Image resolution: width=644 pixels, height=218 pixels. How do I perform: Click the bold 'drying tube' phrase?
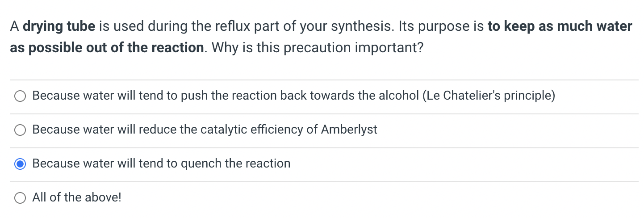coord(59,27)
